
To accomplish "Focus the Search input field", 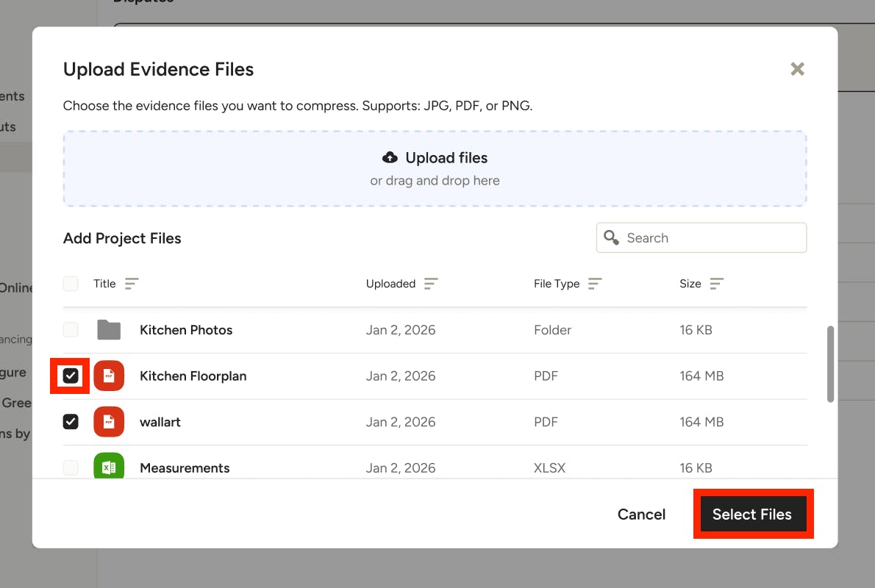I will point(701,237).
